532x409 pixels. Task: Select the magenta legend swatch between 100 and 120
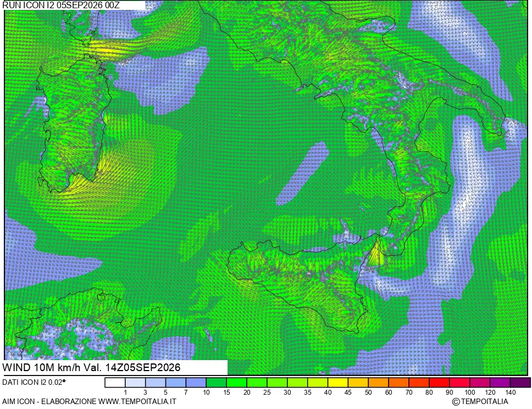pyautogui.click(x=480, y=383)
